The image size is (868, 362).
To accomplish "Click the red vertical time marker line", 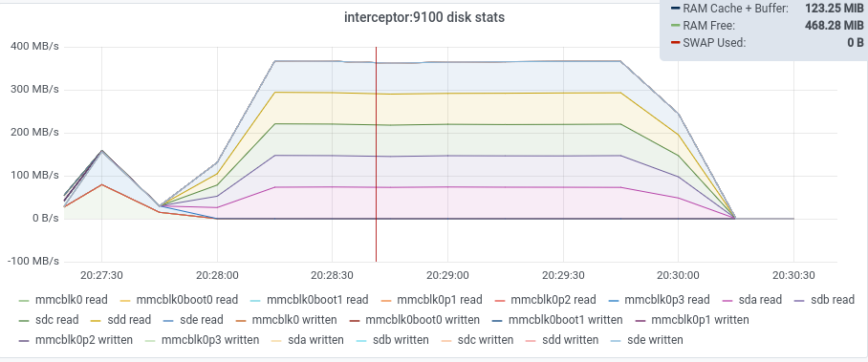I will [x=376, y=154].
